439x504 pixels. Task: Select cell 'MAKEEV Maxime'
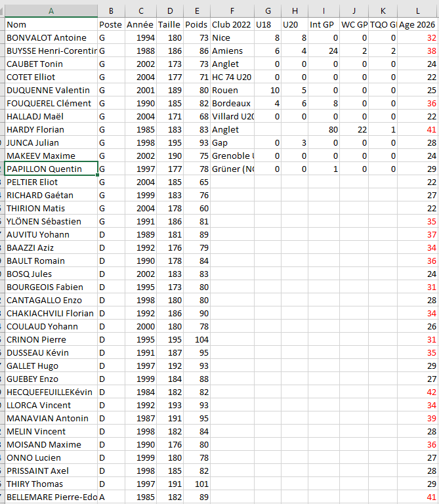click(51, 156)
